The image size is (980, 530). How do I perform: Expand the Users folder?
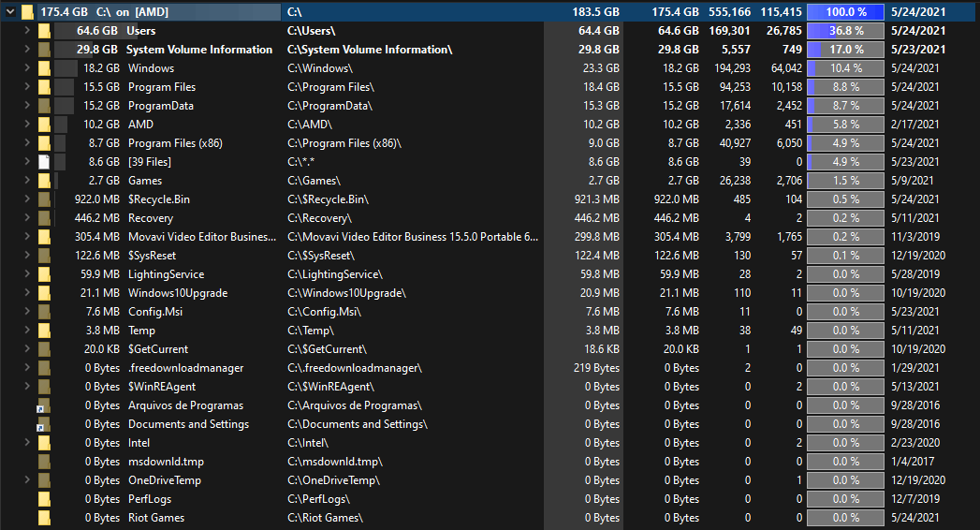point(27,30)
